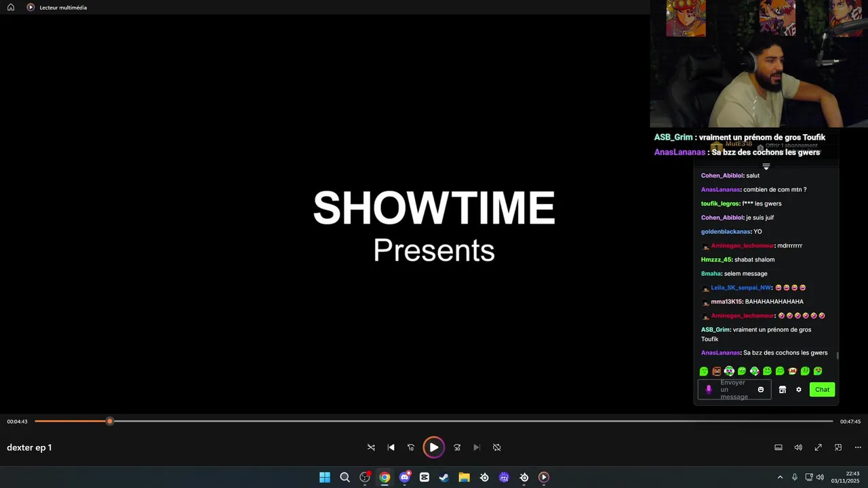Open system volume from tray
Image resolution: width=868 pixels, height=488 pixels.
point(820,477)
